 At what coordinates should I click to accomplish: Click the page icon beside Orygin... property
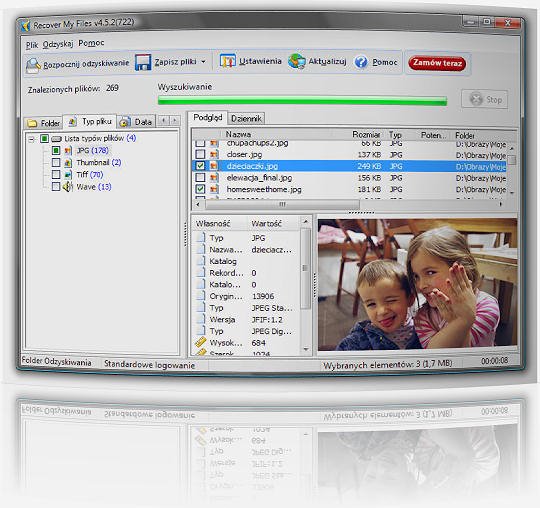(201, 296)
